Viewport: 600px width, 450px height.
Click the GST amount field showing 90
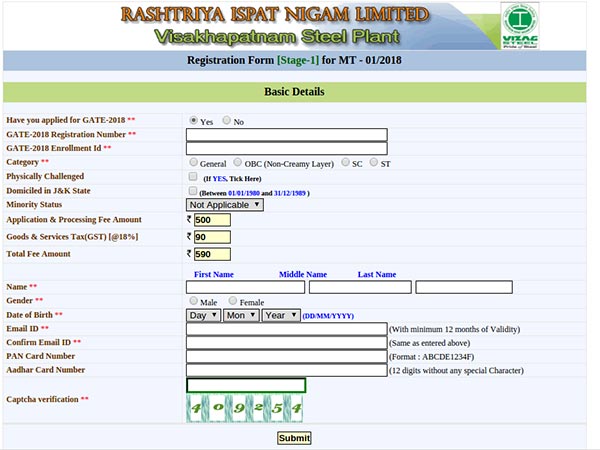212,237
